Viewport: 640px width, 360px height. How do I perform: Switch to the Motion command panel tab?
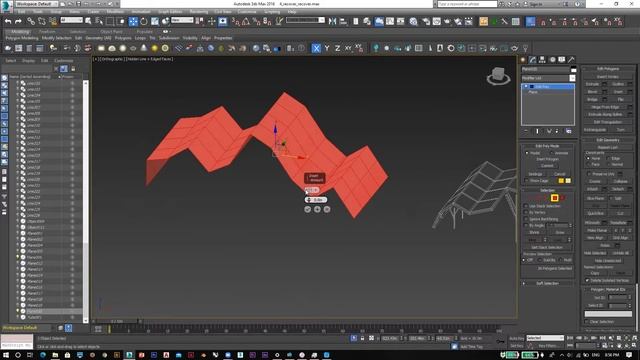[x=552, y=60]
